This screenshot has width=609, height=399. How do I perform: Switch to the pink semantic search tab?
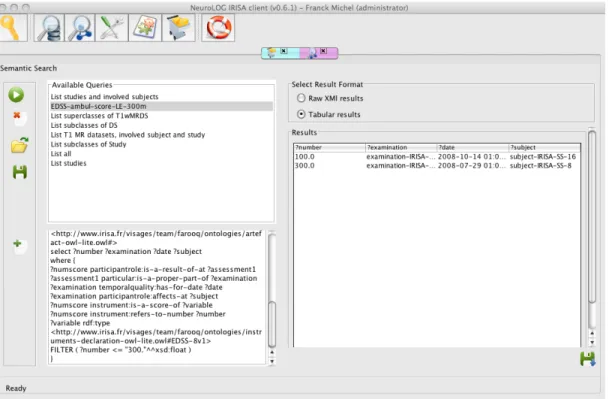(x=313, y=53)
